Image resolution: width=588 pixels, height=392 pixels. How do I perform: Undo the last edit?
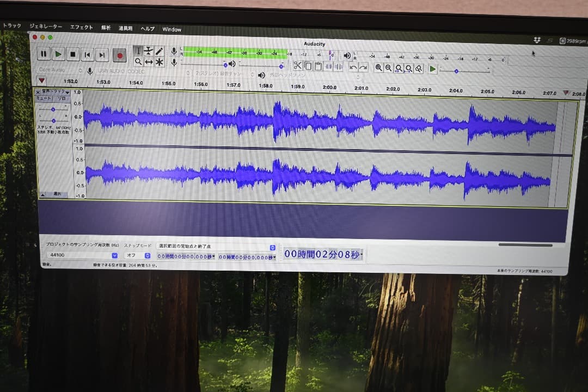353,67
